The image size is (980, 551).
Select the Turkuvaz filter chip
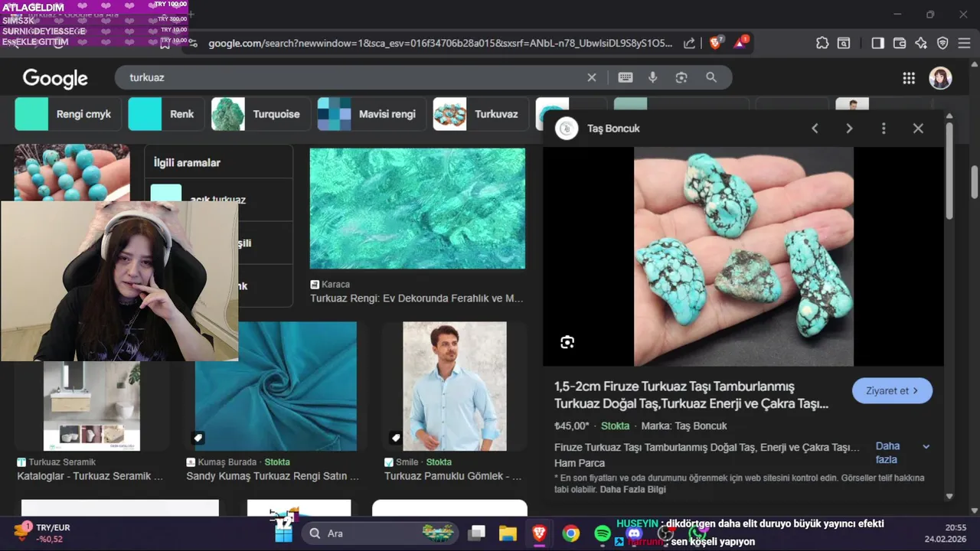click(480, 114)
